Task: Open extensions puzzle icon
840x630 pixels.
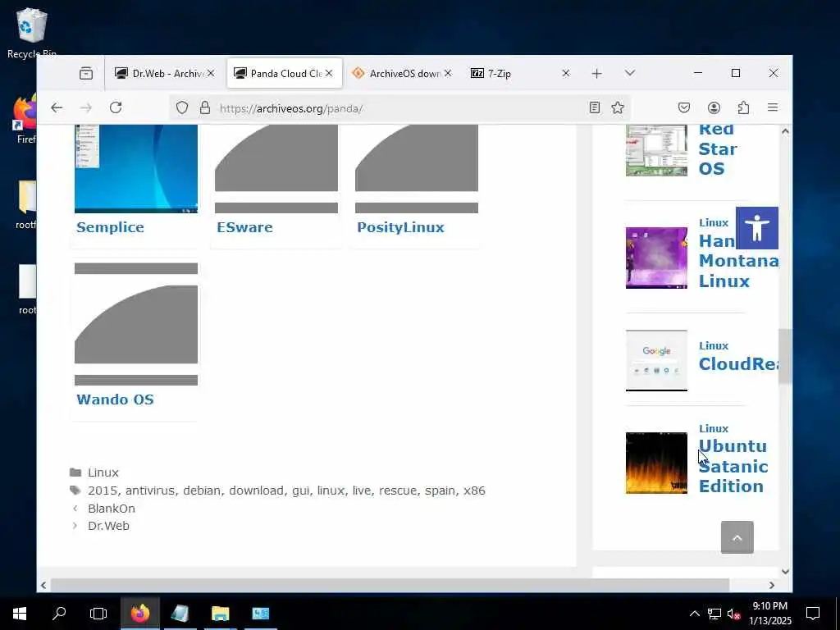Action: click(743, 107)
